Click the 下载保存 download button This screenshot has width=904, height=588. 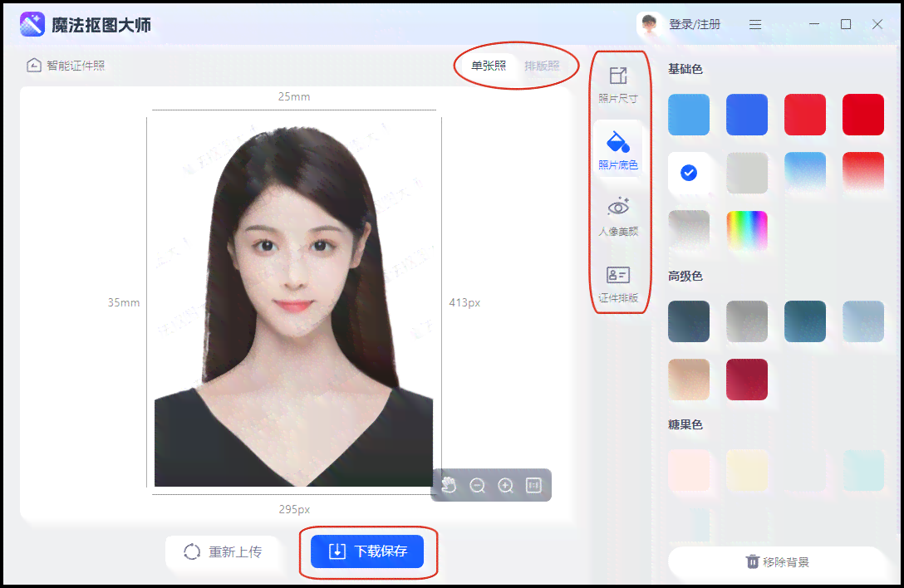pyautogui.click(x=367, y=551)
